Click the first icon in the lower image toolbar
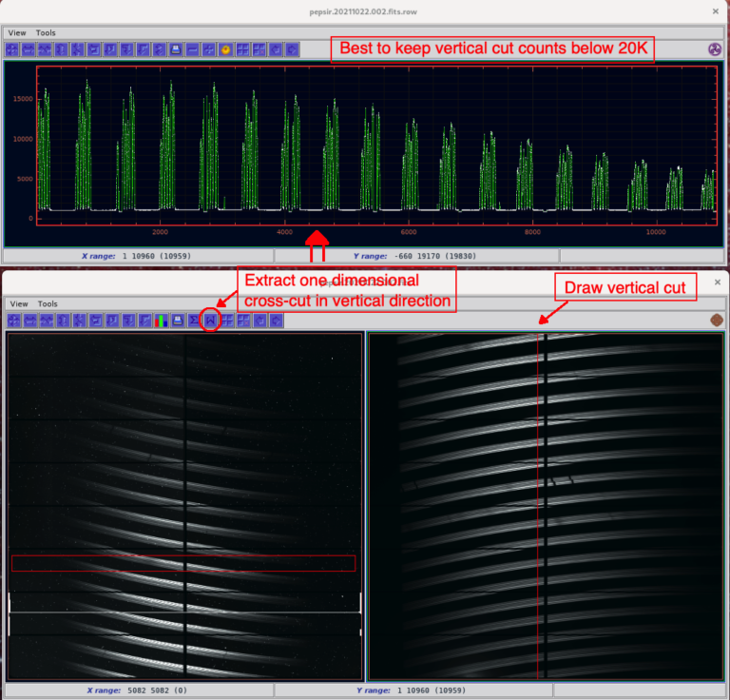 [13, 321]
